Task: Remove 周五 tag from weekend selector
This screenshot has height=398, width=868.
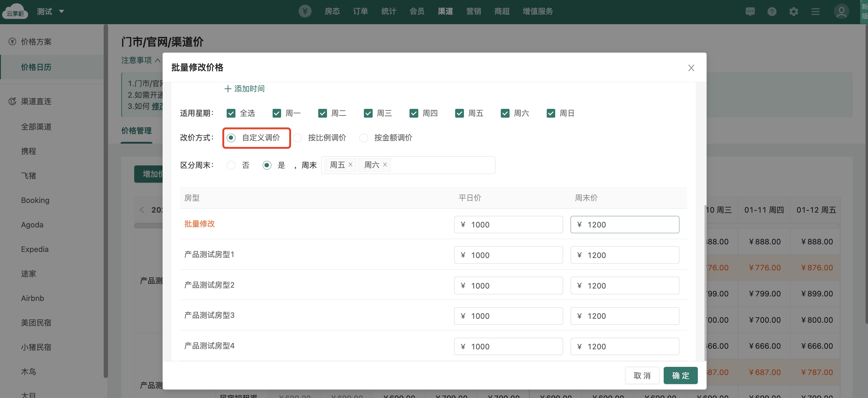Action: click(351, 165)
